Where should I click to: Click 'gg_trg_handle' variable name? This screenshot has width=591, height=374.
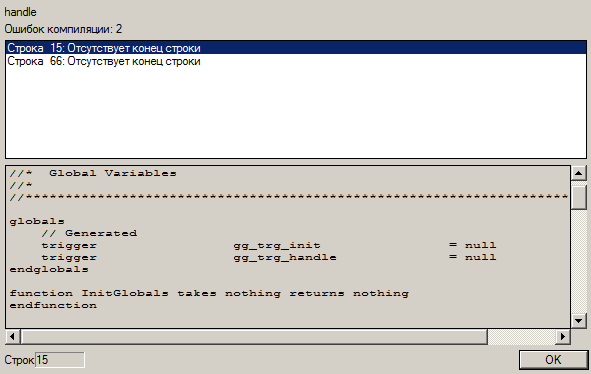point(285,258)
